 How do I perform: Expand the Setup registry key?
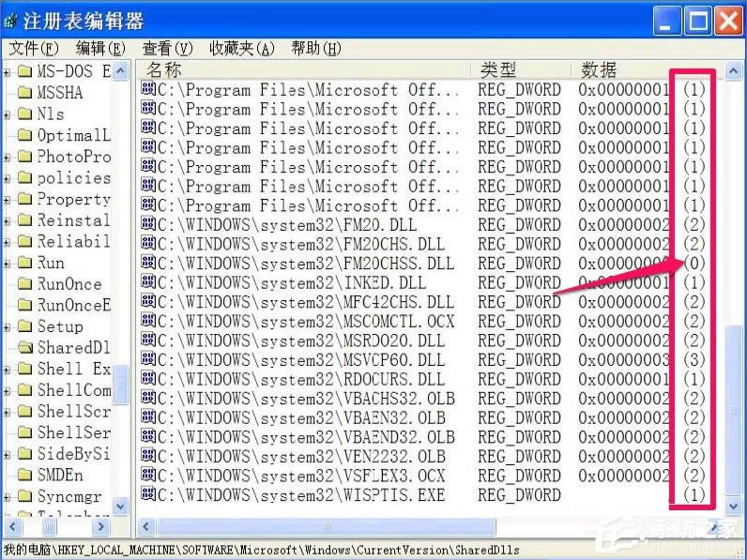(x=8, y=326)
